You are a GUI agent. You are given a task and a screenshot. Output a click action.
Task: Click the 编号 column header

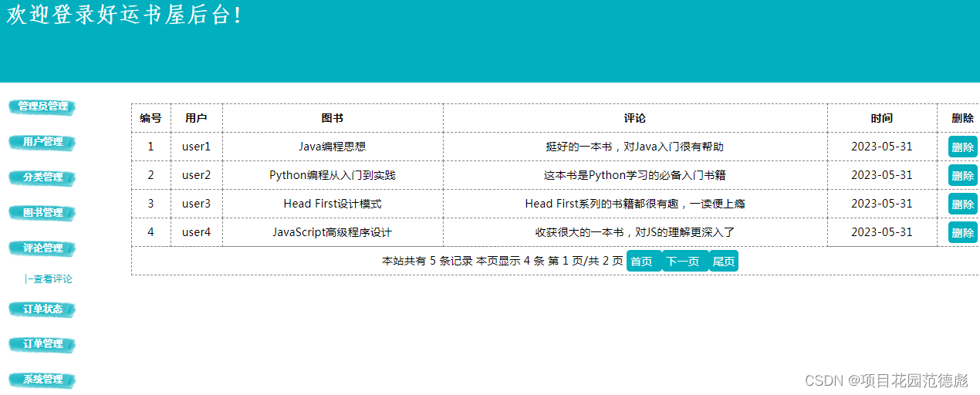click(x=151, y=118)
